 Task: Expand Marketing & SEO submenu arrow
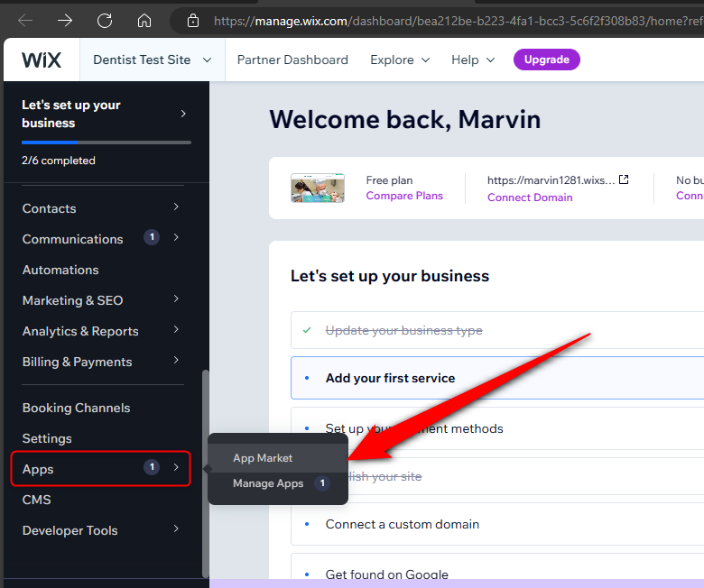click(x=176, y=299)
